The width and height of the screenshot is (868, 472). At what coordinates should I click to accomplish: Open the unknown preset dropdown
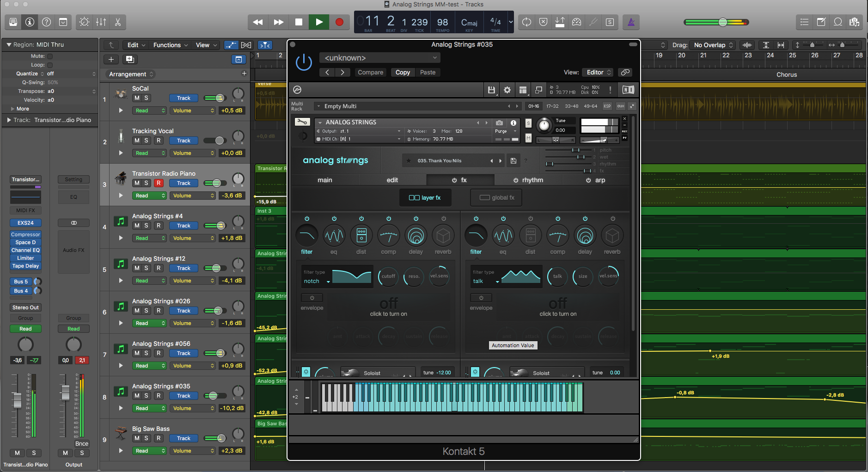380,58
